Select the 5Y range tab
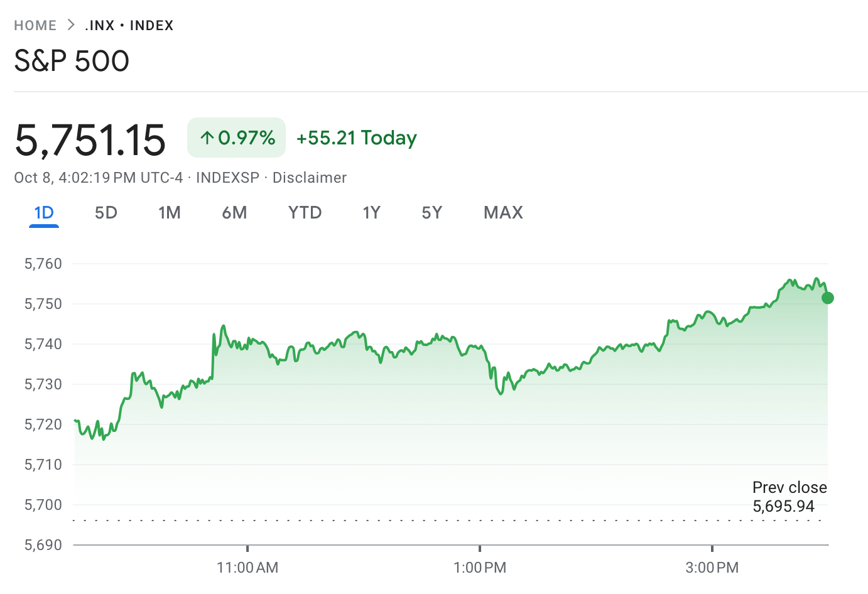 (x=432, y=213)
